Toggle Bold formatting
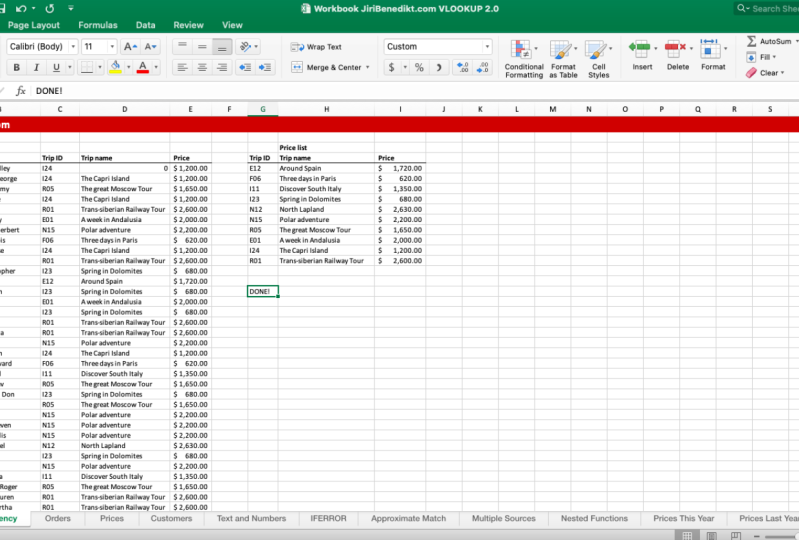 pos(16,67)
